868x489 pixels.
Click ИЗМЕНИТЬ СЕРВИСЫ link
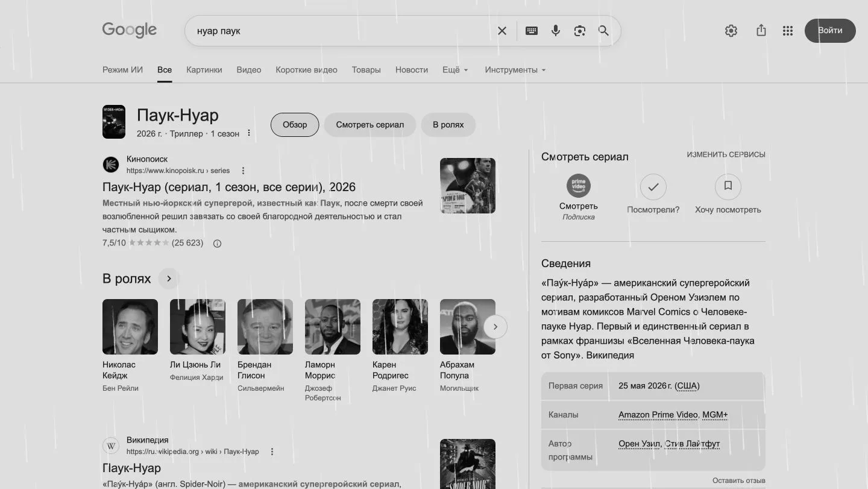[x=726, y=155]
